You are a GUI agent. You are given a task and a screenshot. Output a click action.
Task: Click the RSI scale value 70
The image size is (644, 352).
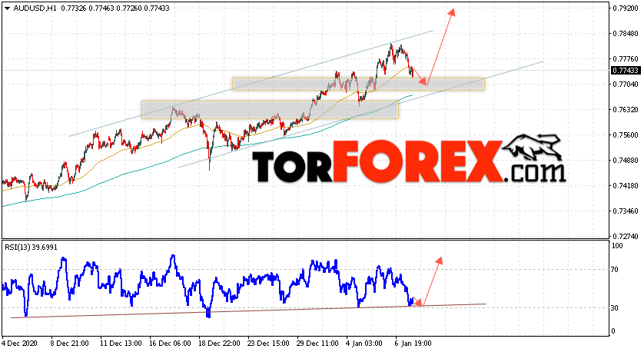coord(615,270)
